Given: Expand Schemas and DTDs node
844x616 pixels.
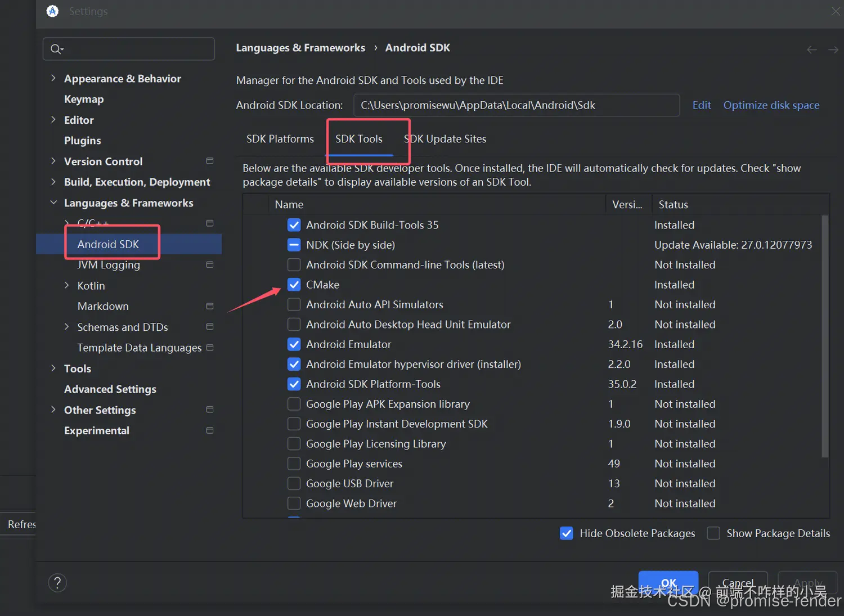Looking at the screenshot, I should (x=66, y=327).
